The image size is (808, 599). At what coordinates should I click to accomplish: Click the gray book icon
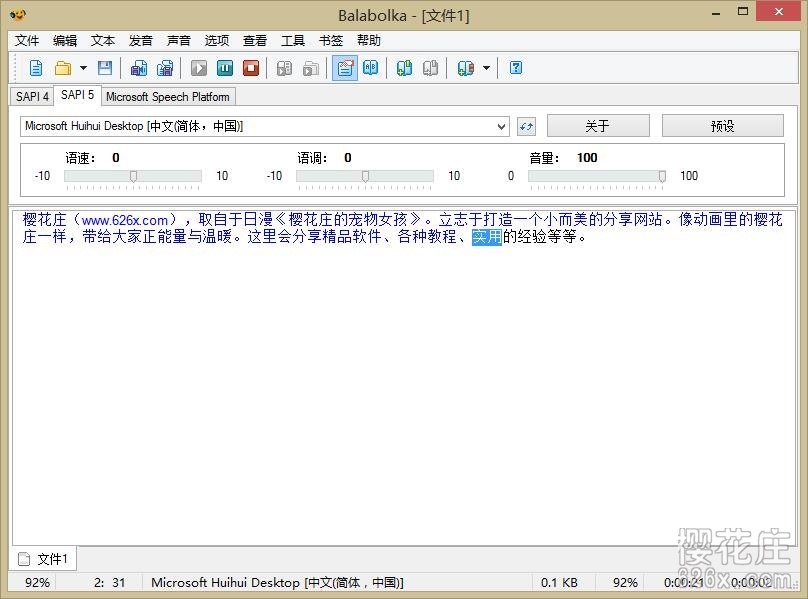[x=430, y=68]
